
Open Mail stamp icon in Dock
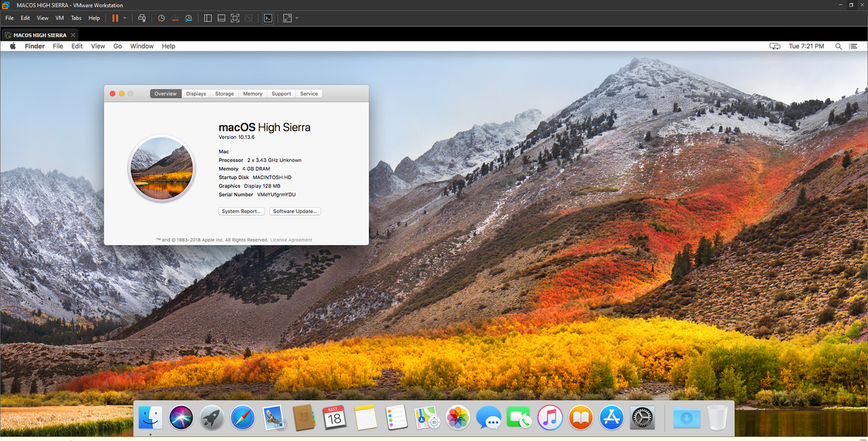(x=273, y=417)
